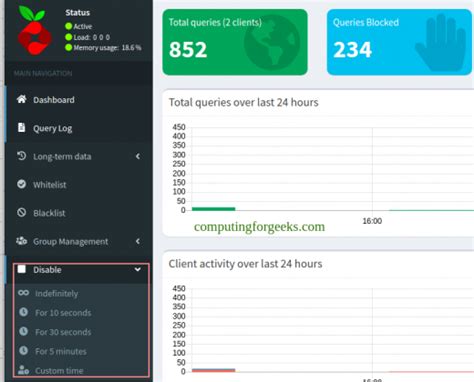Image resolution: width=474 pixels, height=382 pixels.
Task: Click the Load: 0 0 0 text
Action: point(92,37)
